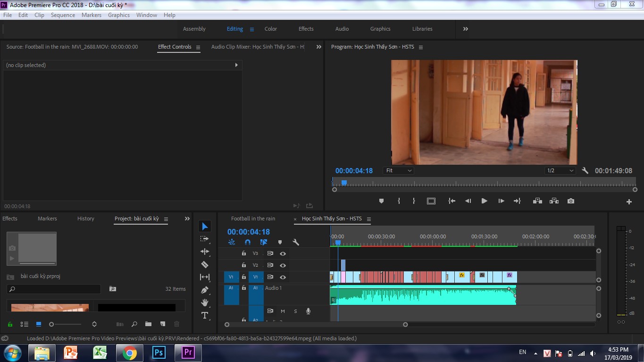Viewport: 644px width, 362px height.
Task: Click the Project panel search field
Action: click(x=54, y=289)
